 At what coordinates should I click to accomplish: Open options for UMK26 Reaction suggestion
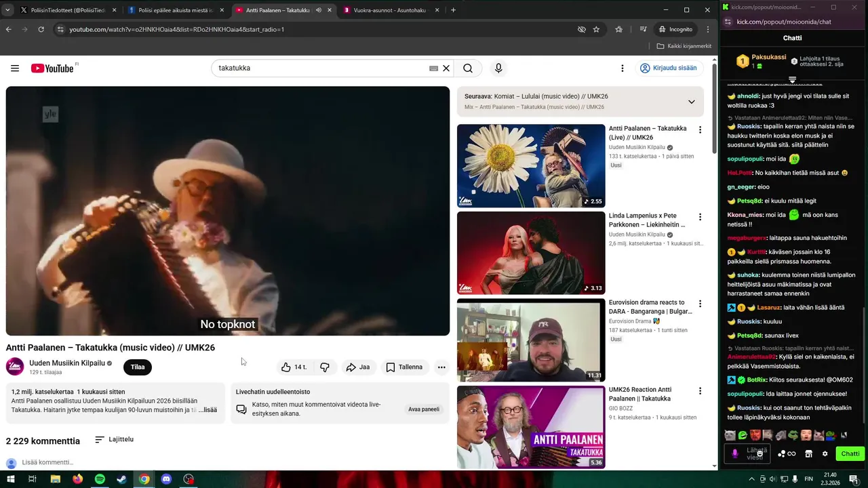click(700, 391)
